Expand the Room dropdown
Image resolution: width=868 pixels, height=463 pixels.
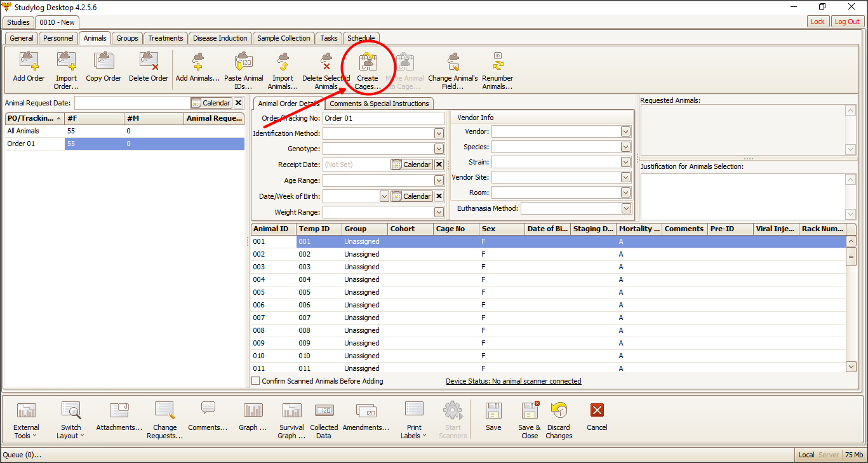626,192
